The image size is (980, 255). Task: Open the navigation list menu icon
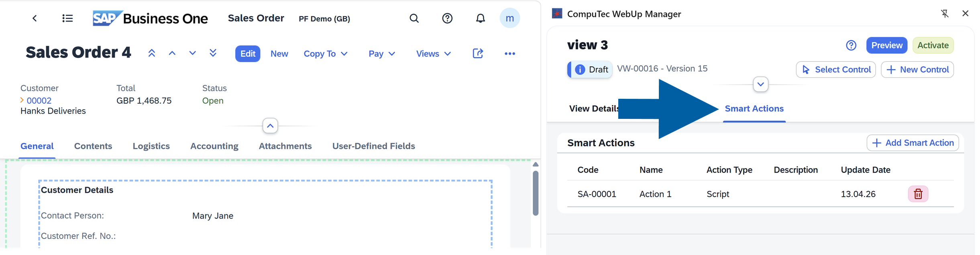tap(67, 18)
